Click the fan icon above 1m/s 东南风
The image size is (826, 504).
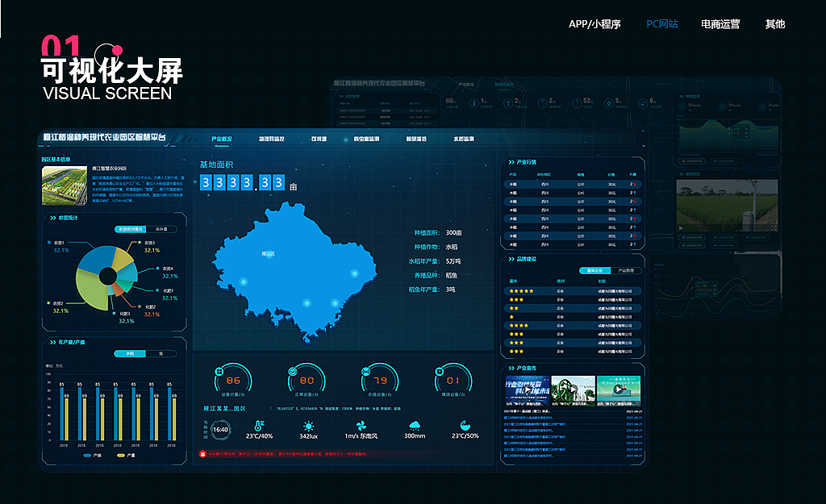361,426
